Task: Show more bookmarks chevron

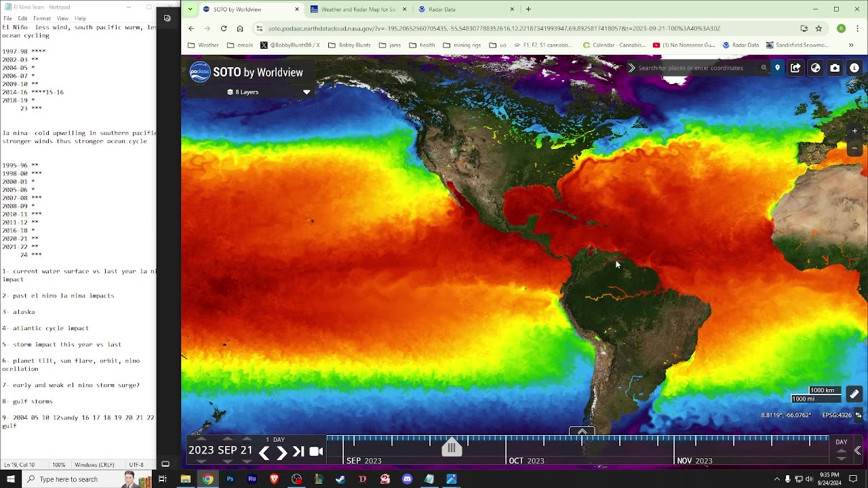Action: click(x=851, y=45)
